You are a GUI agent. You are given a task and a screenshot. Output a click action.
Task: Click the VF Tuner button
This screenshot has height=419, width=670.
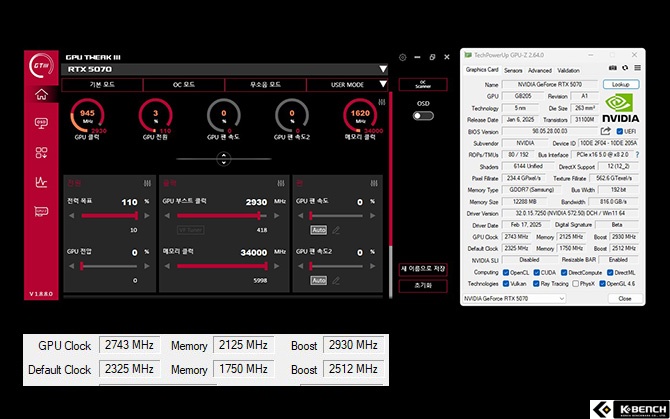(191, 230)
